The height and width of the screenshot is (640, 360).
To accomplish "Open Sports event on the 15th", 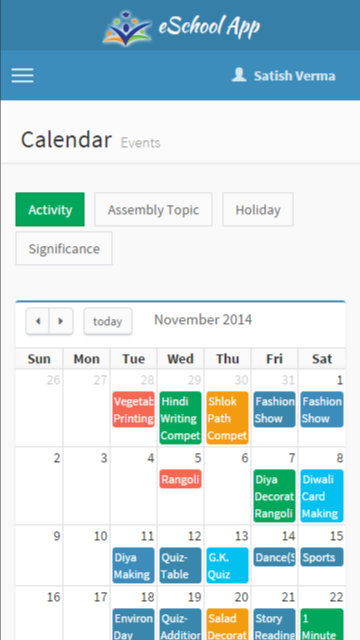I will pos(322,557).
